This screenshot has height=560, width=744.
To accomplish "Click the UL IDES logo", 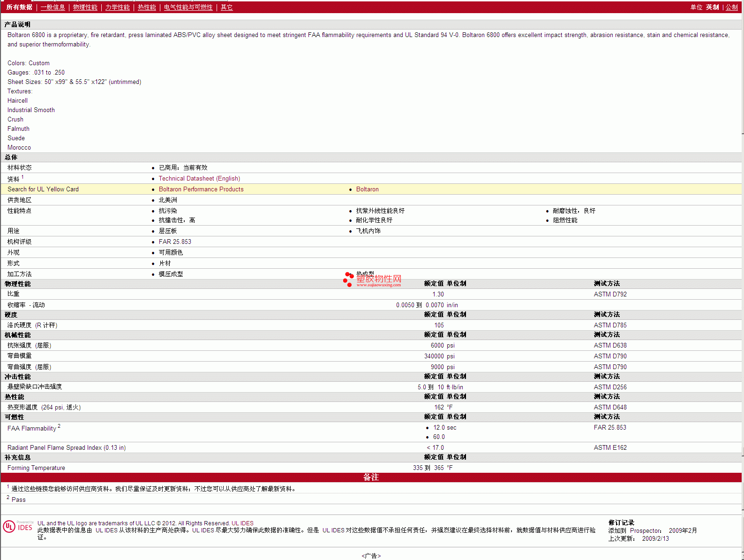I will (18, 527).
